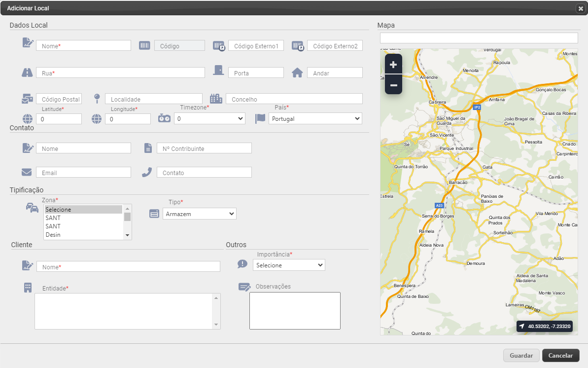
Task: Focus the Porta field
Action: click(256, 73)
